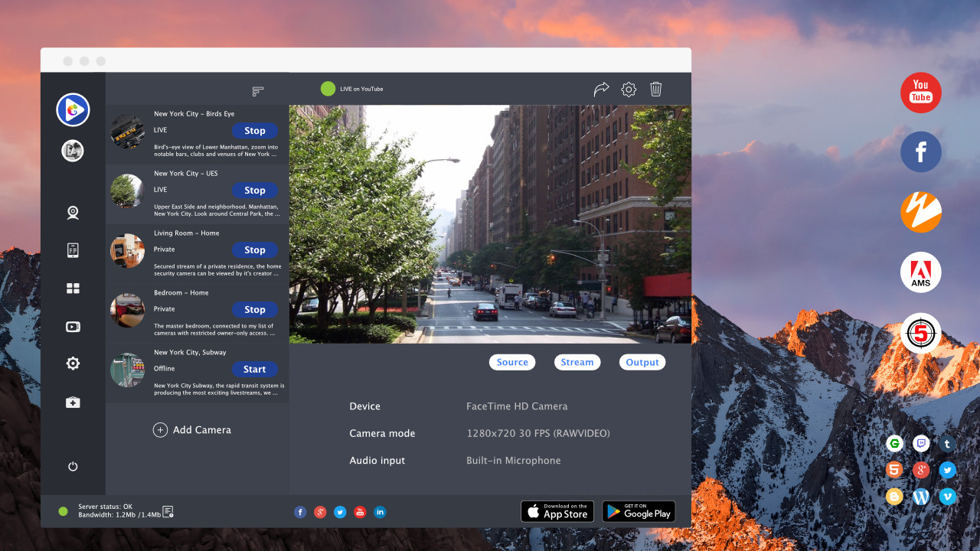Stop the Living Room Home camera
The height and width of the screenshot is (551, 980).
click(254, 250)
